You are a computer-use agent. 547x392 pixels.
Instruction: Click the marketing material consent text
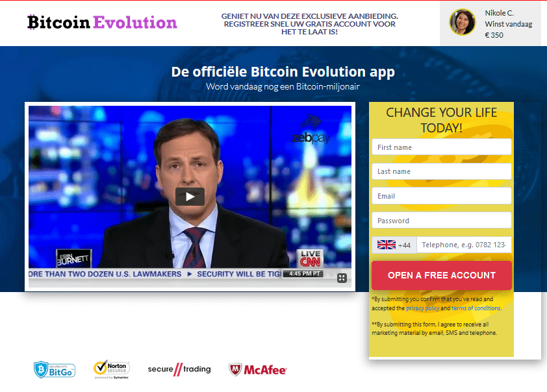(x=435, y=328)
